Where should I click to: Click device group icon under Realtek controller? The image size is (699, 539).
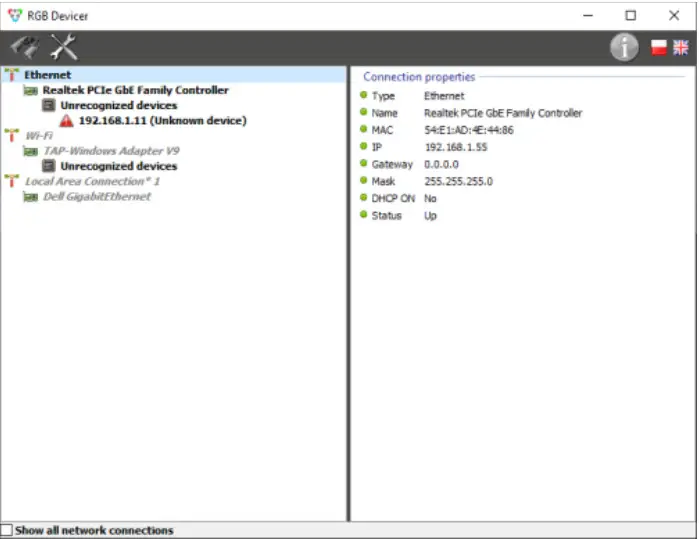coord(49,105)
